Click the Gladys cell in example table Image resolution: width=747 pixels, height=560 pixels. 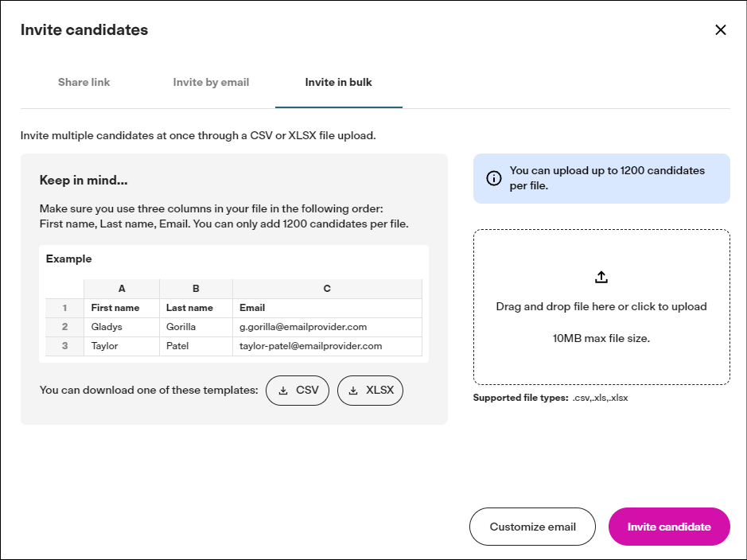click(x=122, y=327)
